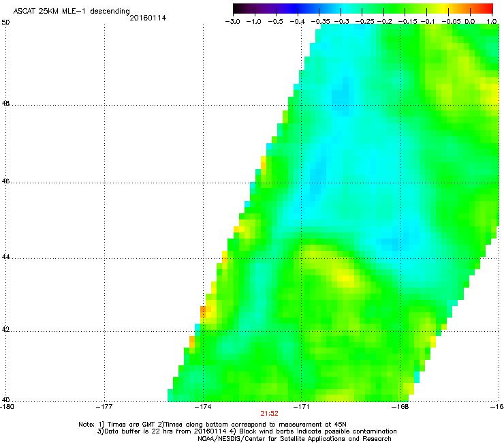Click the color bar label -0.3
Image resolution: width=504 pixels, height=443 pixels.
[x=341, y=22]
